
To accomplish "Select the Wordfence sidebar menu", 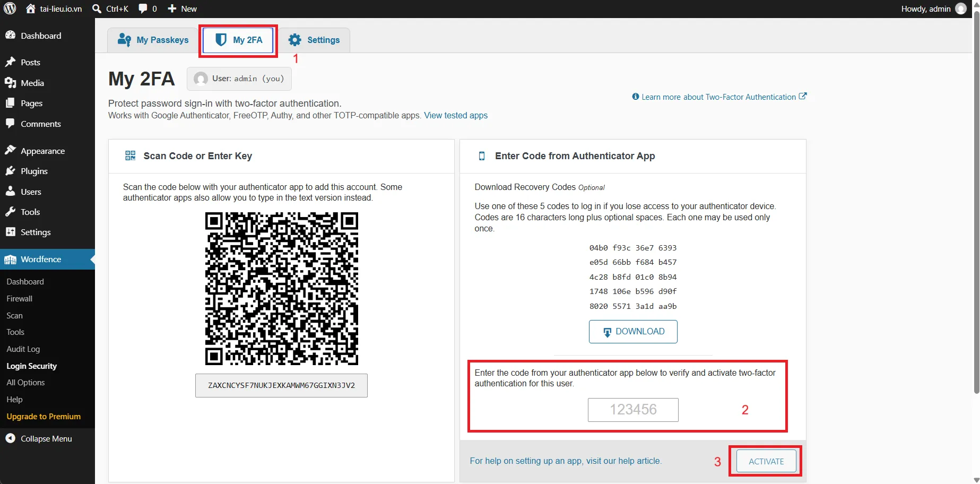I will [47, 259].
